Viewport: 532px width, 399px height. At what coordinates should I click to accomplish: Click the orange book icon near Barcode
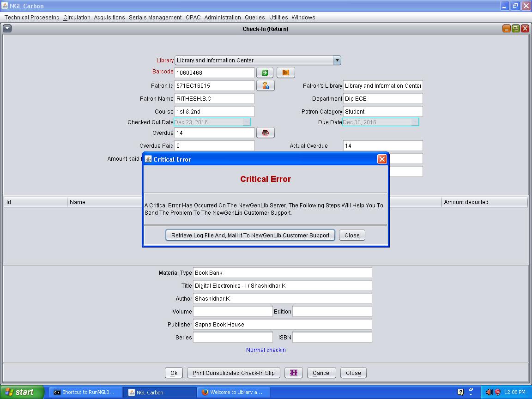click(285, 73)
